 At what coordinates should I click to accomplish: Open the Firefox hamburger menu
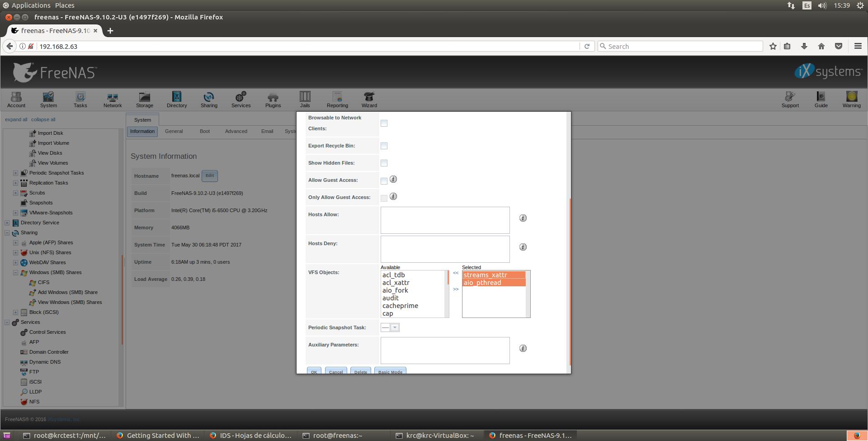(x=858, y=46)
